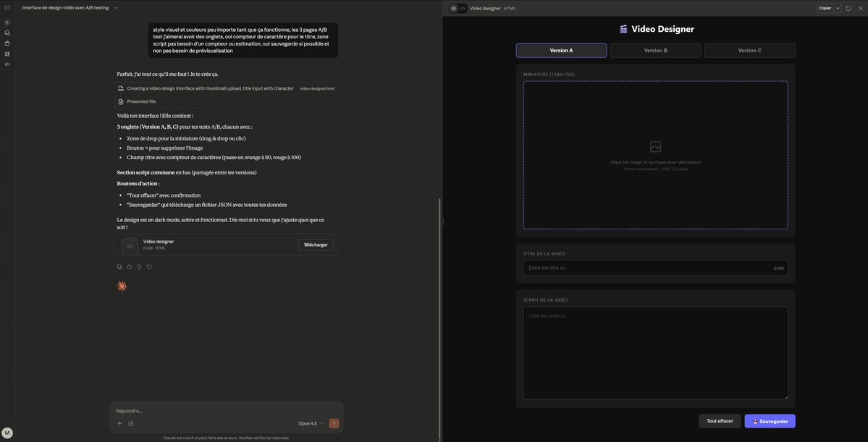Focus the video script text area

coord(655,353)
